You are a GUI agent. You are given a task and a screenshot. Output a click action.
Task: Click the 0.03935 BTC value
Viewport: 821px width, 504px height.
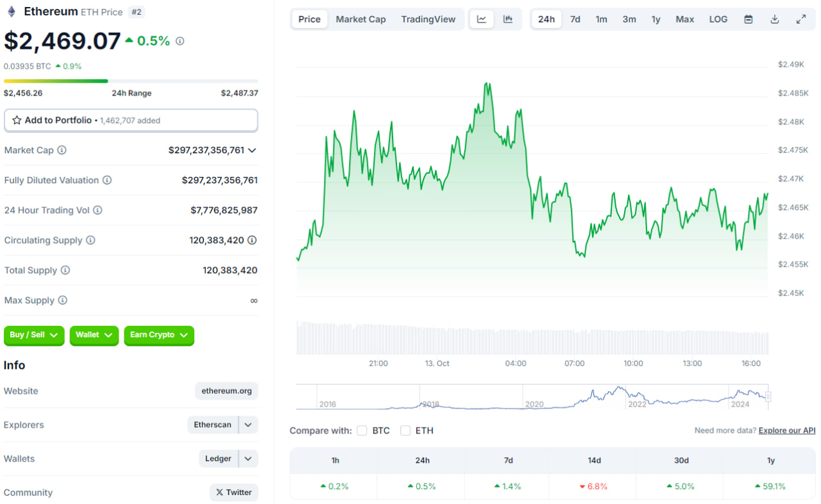27,66
